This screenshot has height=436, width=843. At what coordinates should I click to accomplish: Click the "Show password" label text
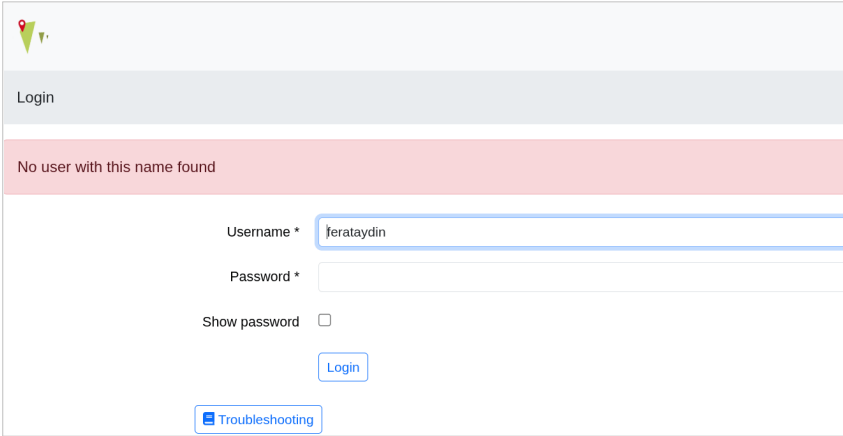point(250,322)
